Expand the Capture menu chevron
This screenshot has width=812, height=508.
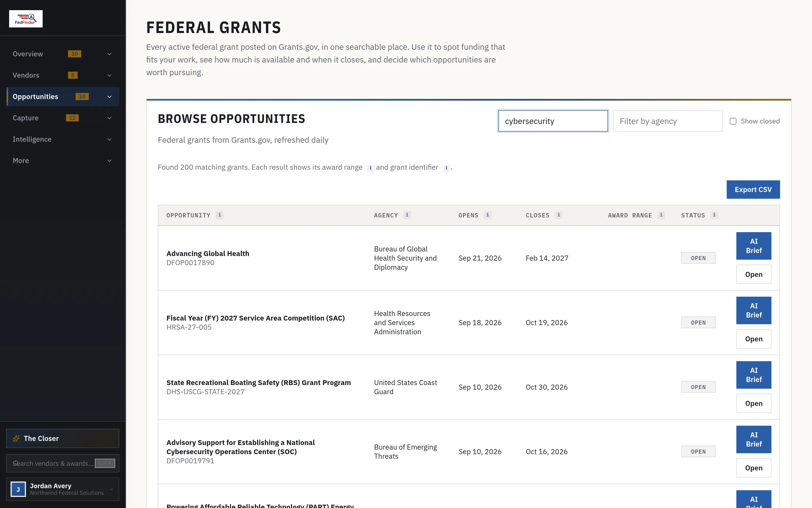tap(109, 118)
